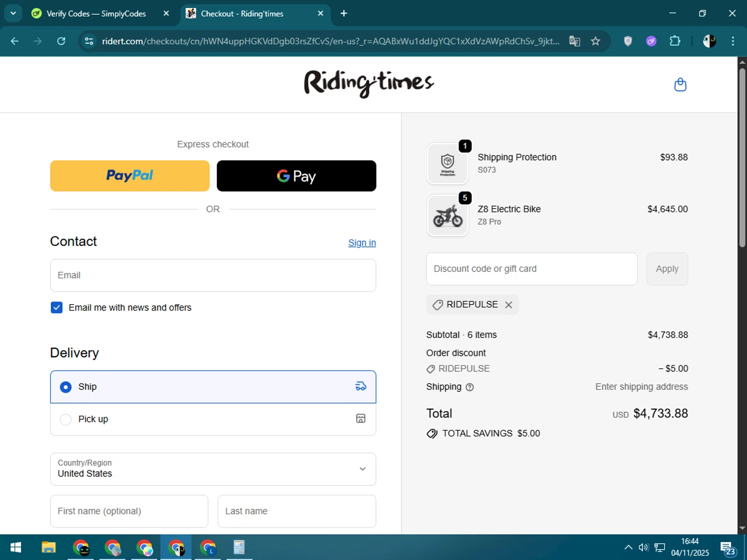Image resolution: width=747 pixels, height=560 pixels.
Task: Click the page vertical scrollbar thumb
Action: click(x=742, y=157)
